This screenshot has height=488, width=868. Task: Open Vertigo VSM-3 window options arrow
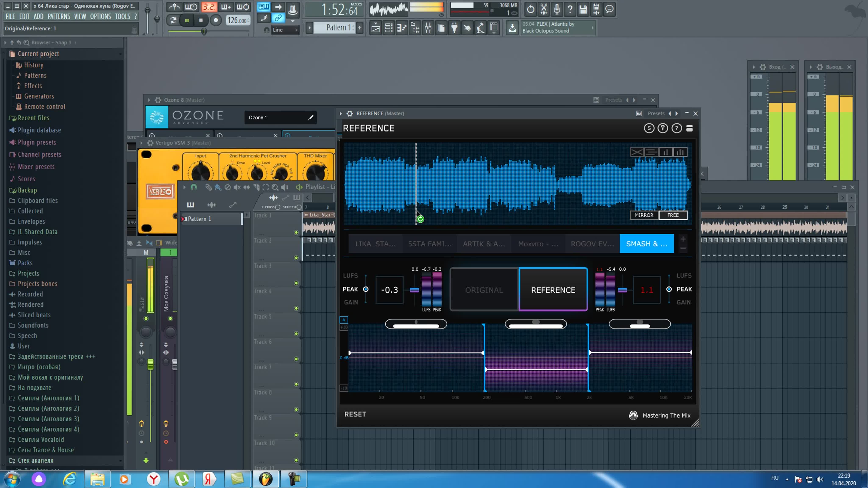(141, 143)
